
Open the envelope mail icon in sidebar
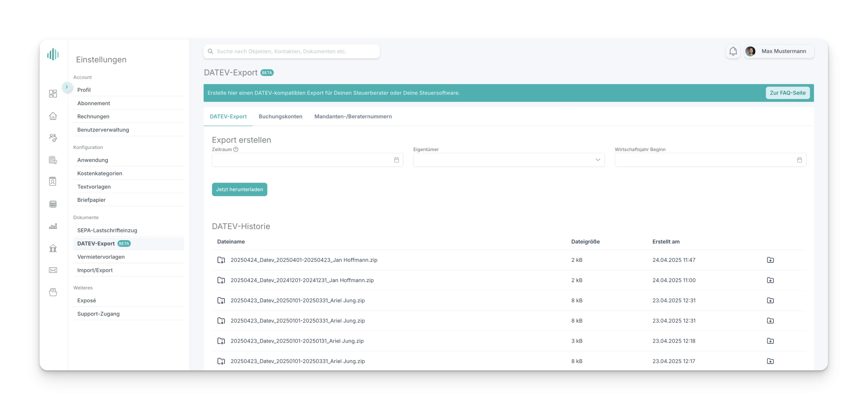click(x=53, y=270)
